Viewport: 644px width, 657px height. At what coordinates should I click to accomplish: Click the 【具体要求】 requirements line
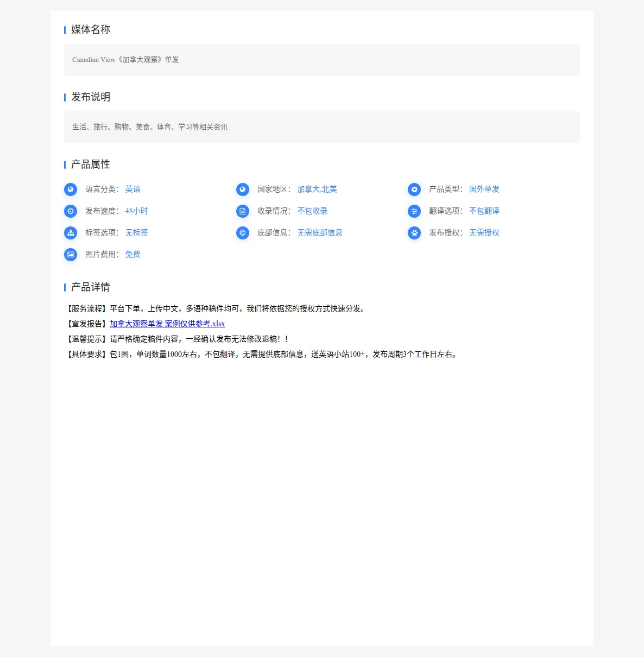pyautogui.click(x=262, y=354)
